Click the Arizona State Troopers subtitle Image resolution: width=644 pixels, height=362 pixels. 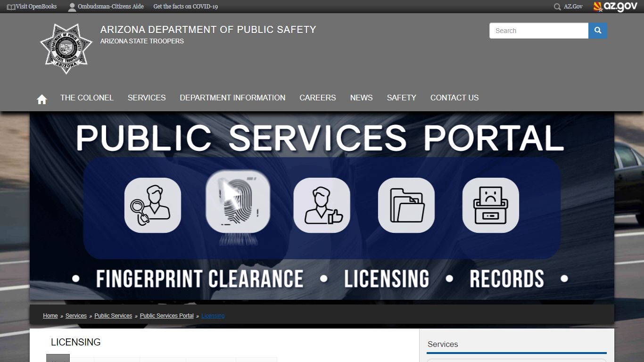click(142, 41)
